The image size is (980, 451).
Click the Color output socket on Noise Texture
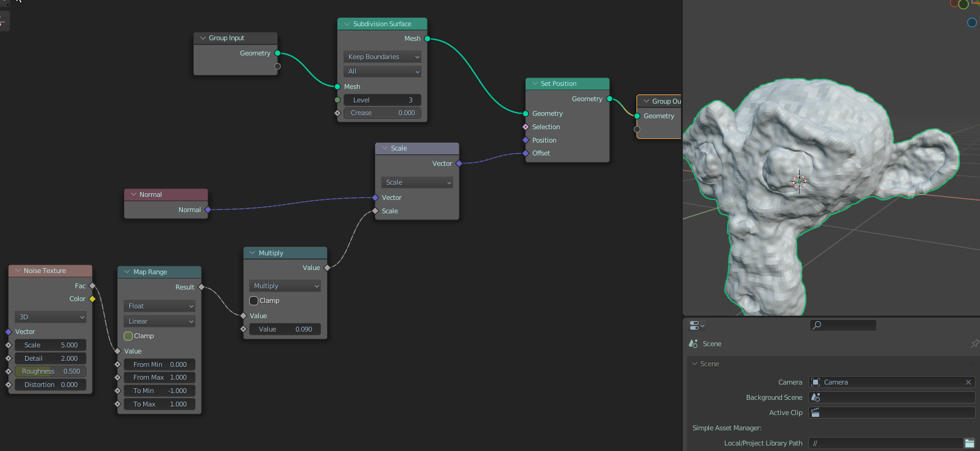point(93,299)
